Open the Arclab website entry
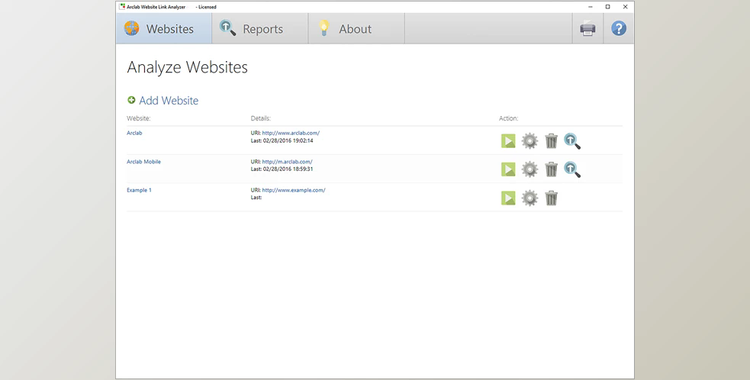Screen dimensions: 750x380 (134, 133)
